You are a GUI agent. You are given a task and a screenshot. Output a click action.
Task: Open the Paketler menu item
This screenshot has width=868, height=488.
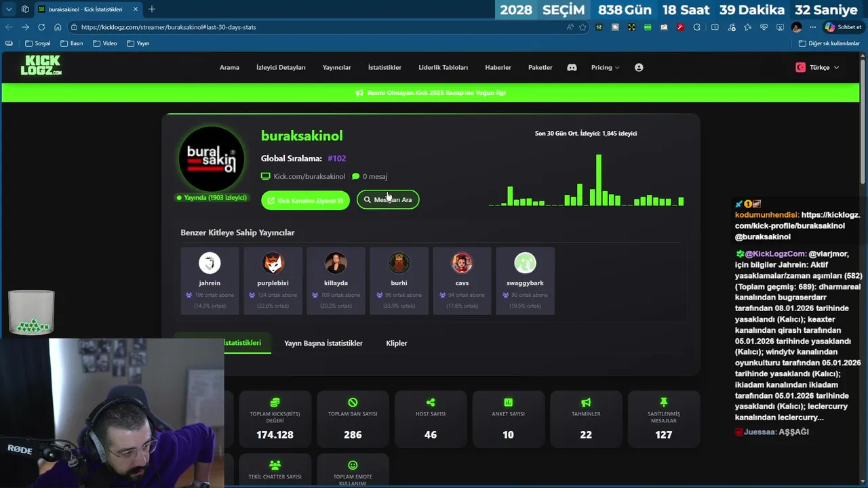(x=540, y=67)
